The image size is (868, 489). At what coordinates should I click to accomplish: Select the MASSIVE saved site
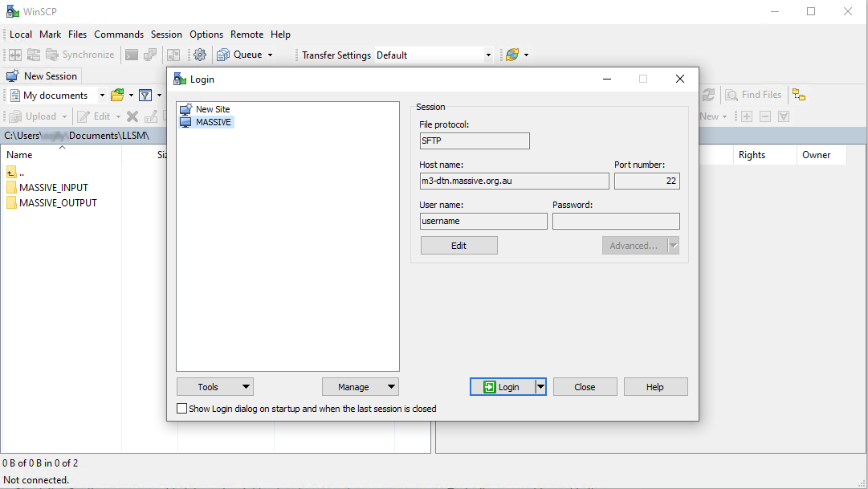pos(213,122)
